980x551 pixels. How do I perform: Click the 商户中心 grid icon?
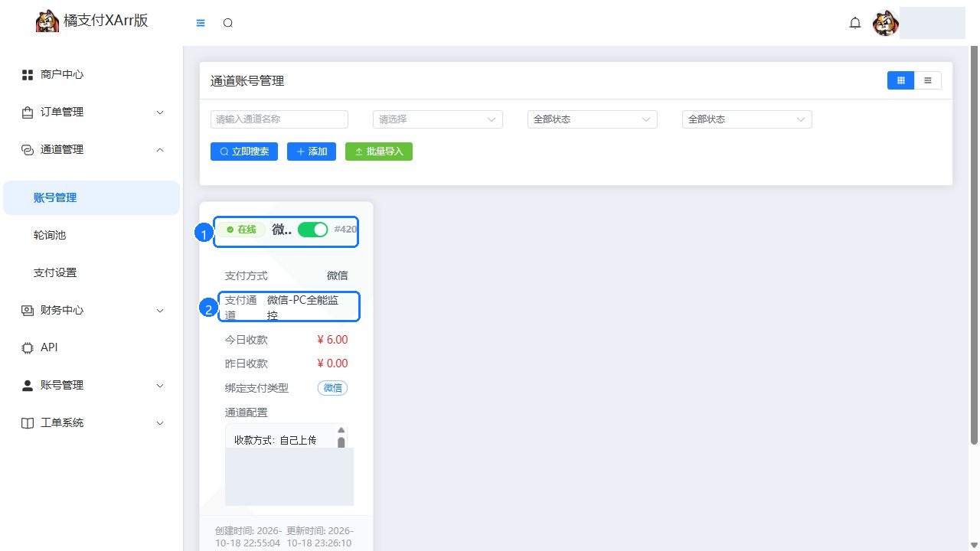(28, 75)
